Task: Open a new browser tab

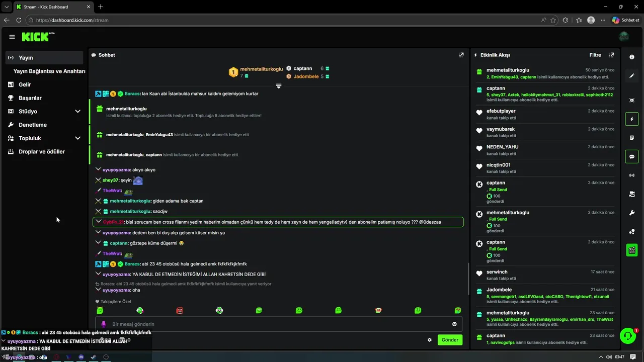Action: click(x=101, y=7)
